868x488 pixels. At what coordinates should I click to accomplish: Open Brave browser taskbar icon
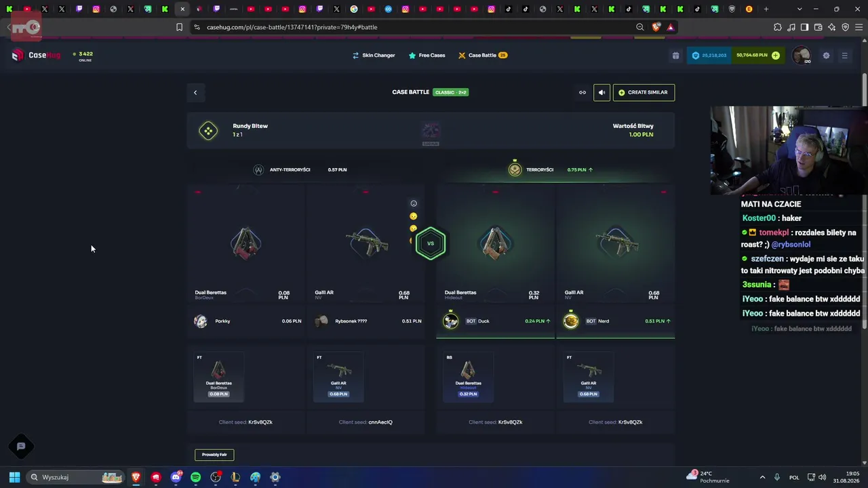[x=136, y=477]
